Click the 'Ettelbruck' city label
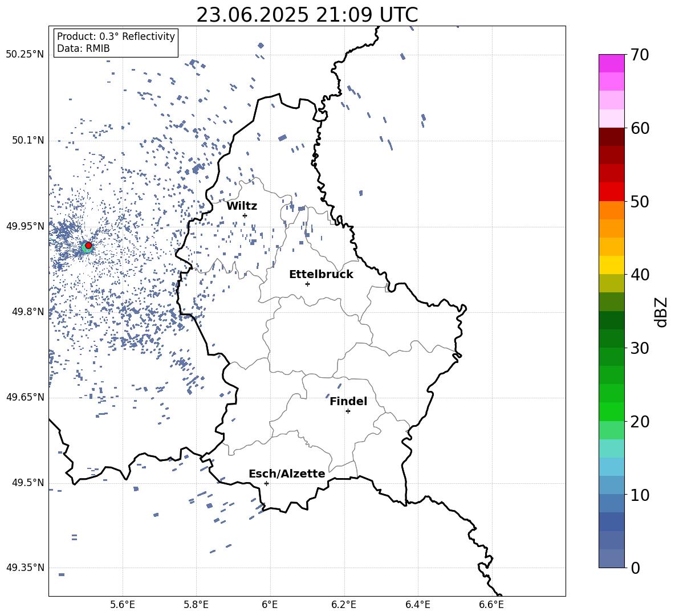The width and height of the screenshot is (675, 616). (321, 275)
